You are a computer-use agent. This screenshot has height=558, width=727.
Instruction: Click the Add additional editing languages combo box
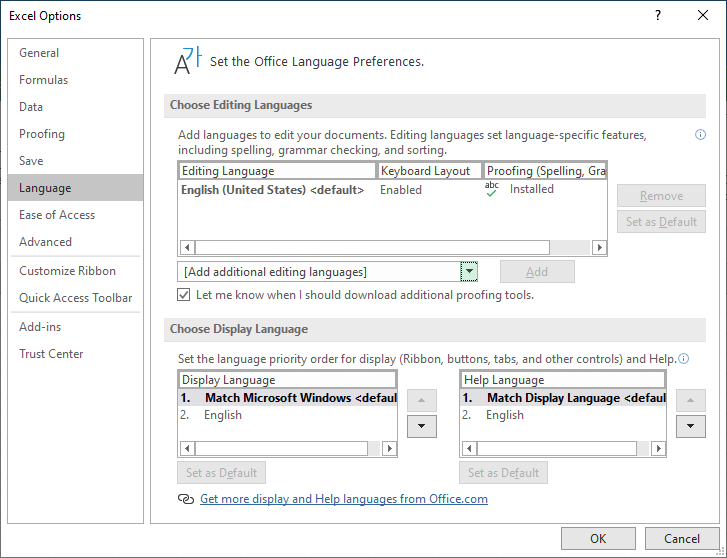[x=327, y=271]
